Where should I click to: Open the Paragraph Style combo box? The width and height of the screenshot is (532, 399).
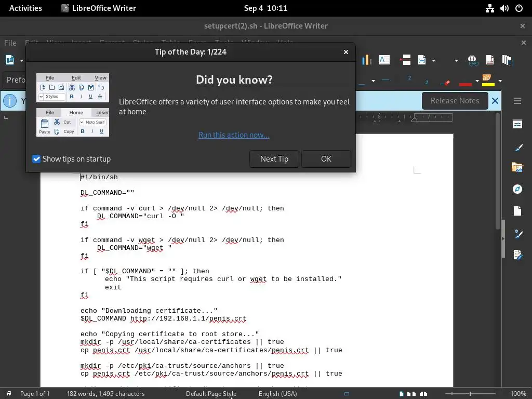14,80
